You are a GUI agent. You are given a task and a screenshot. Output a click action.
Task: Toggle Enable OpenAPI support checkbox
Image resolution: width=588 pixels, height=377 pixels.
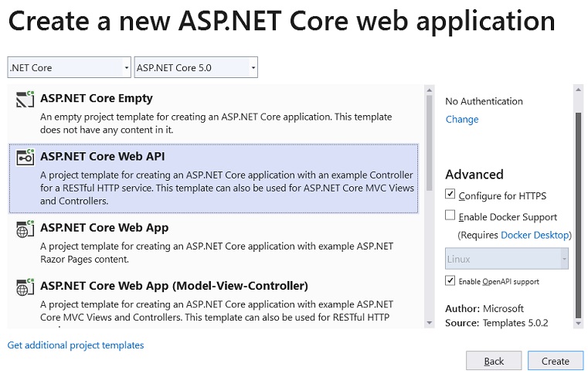(450, 280)
